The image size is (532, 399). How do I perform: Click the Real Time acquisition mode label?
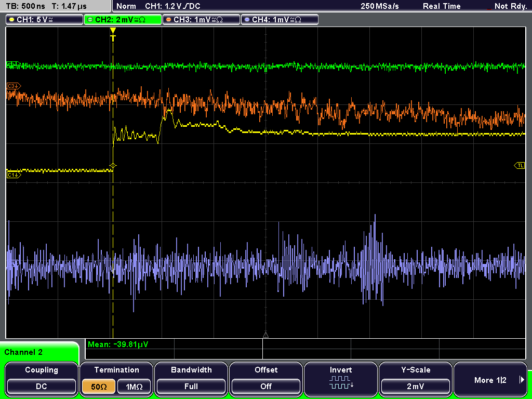pos(442,6)
